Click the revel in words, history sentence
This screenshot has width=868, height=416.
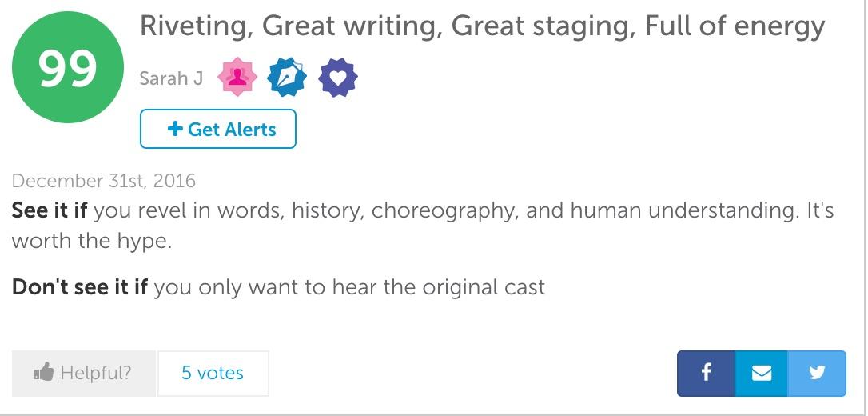coord(464,211)
